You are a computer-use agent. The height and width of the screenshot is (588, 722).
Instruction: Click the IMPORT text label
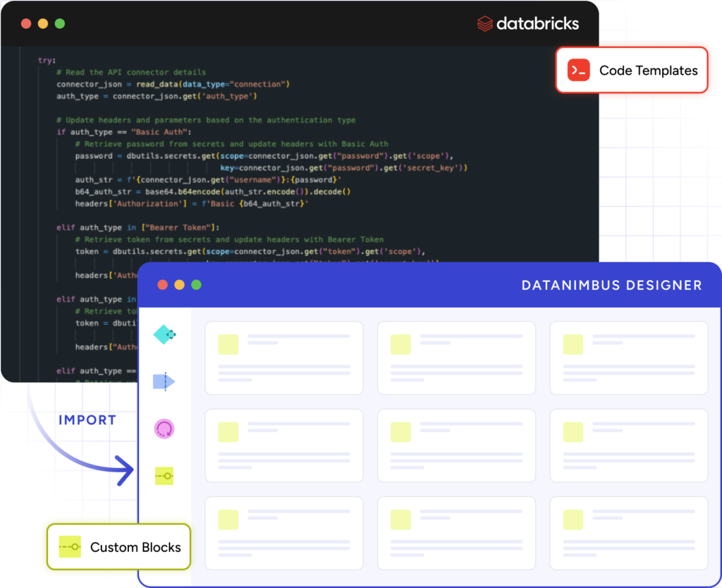tap(87, 420)
